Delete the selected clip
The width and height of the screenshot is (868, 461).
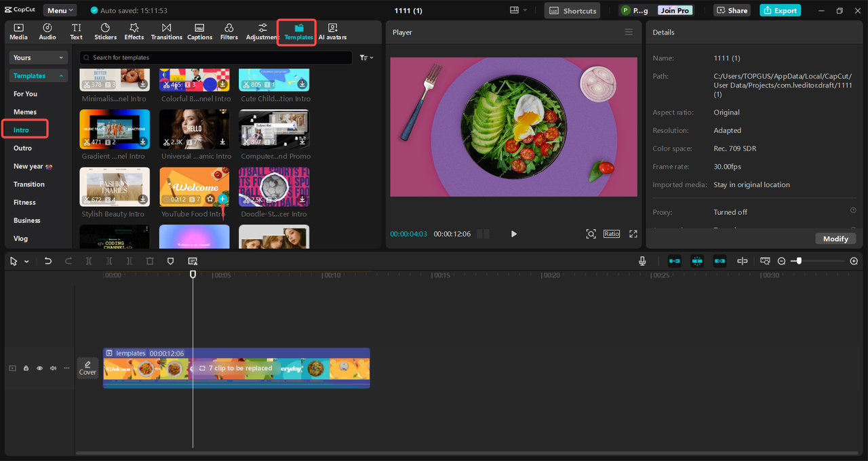150,261
